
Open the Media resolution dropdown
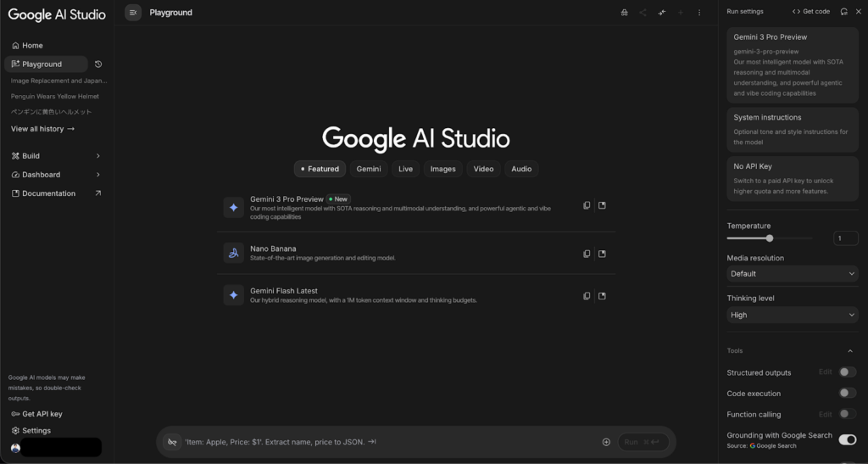793,274
